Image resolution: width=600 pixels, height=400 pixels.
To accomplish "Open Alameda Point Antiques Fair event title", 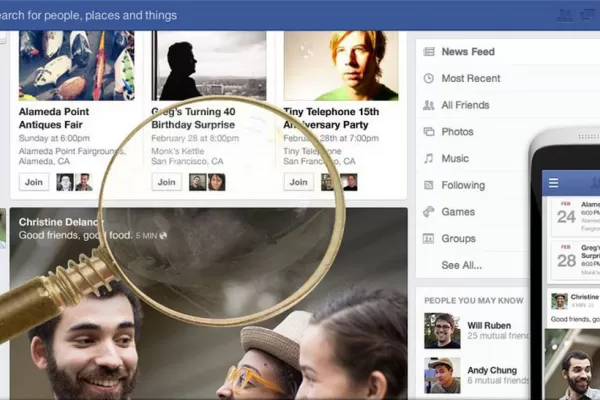I will (54, 118).
